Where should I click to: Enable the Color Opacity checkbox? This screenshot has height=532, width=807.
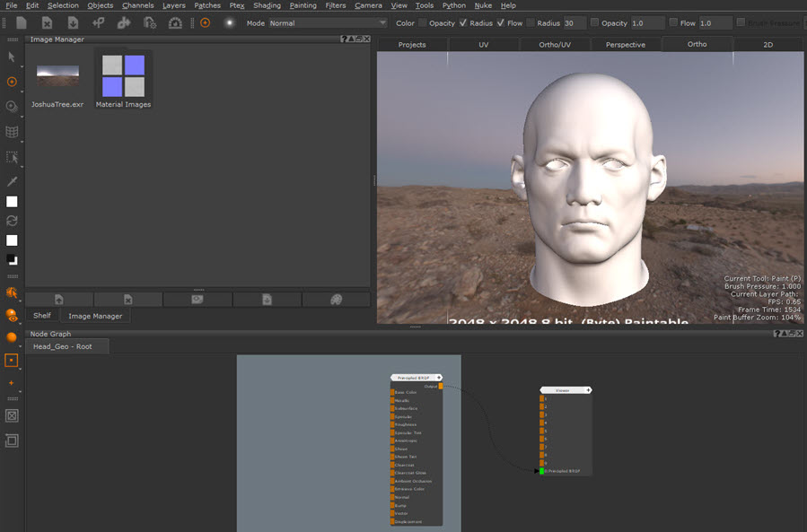coord(423,22)
